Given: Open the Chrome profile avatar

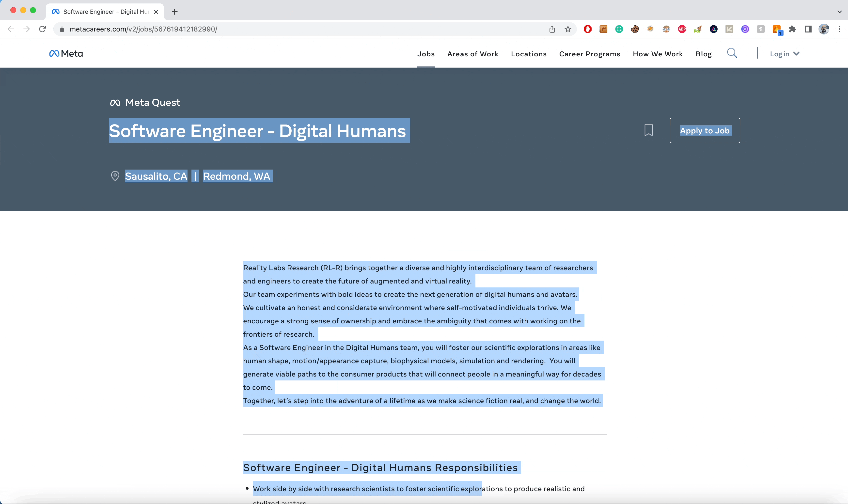Looking at the screenshot, I should [x=824, y=29].
